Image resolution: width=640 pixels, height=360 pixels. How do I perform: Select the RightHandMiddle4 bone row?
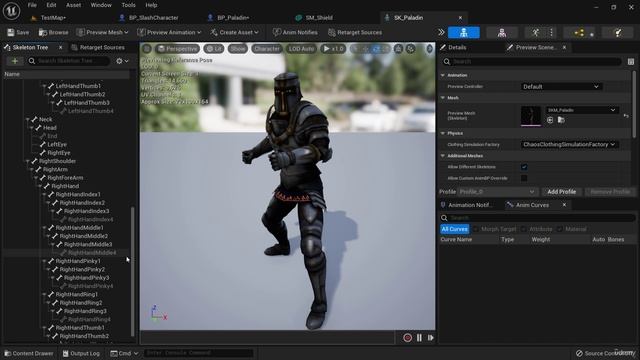[x=67, y=253]
